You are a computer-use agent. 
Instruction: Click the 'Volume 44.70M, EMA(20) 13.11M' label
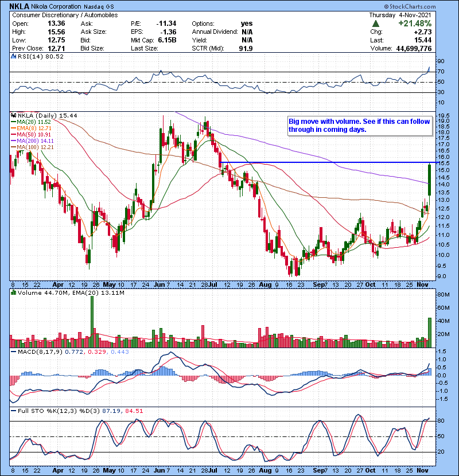[x=71, y=293]
